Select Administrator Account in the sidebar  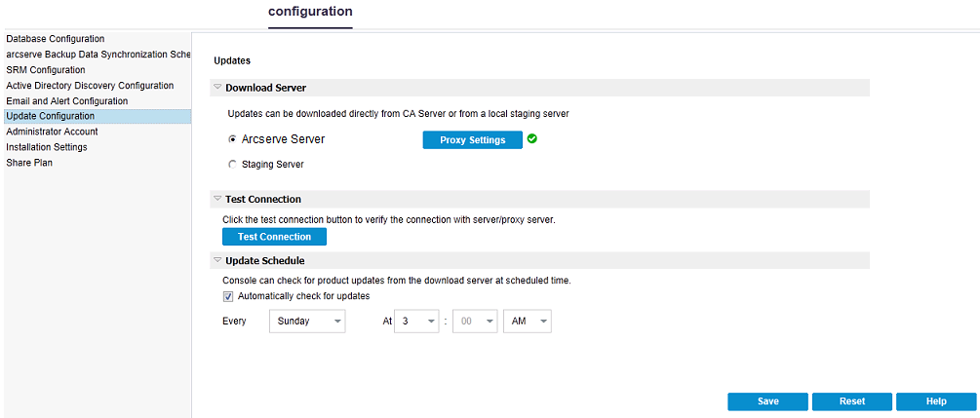pos(53,132)
